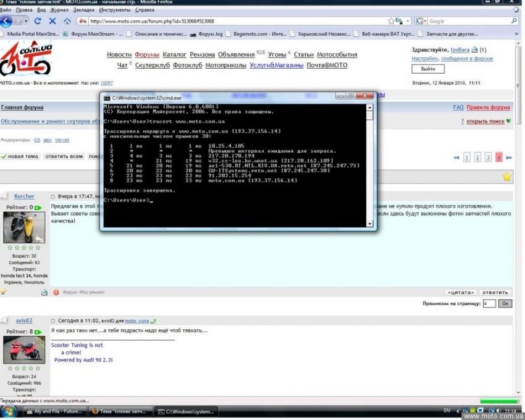This screenshot has height=420, width=525.
Task: Open Почта@МОТО link
Action: click(327, 65)
